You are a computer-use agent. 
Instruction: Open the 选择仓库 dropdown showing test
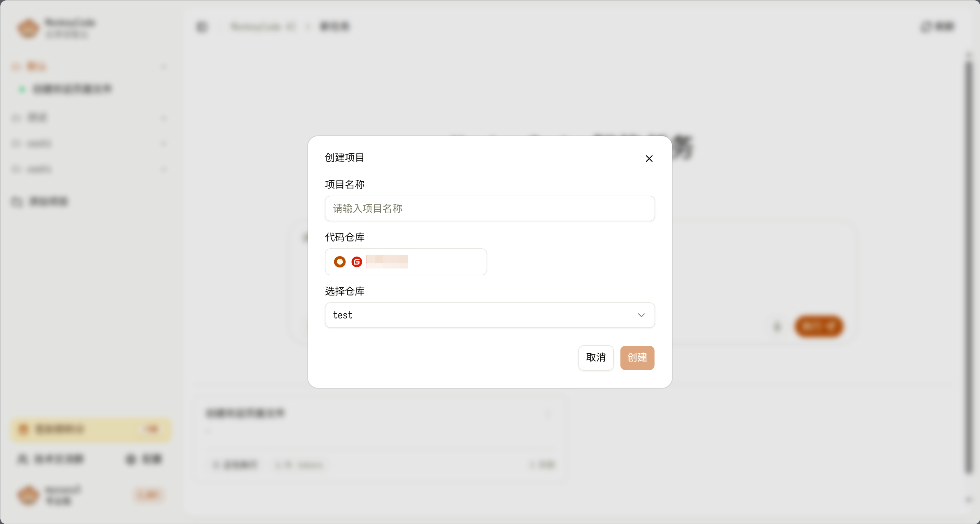[x=489, y=315]
